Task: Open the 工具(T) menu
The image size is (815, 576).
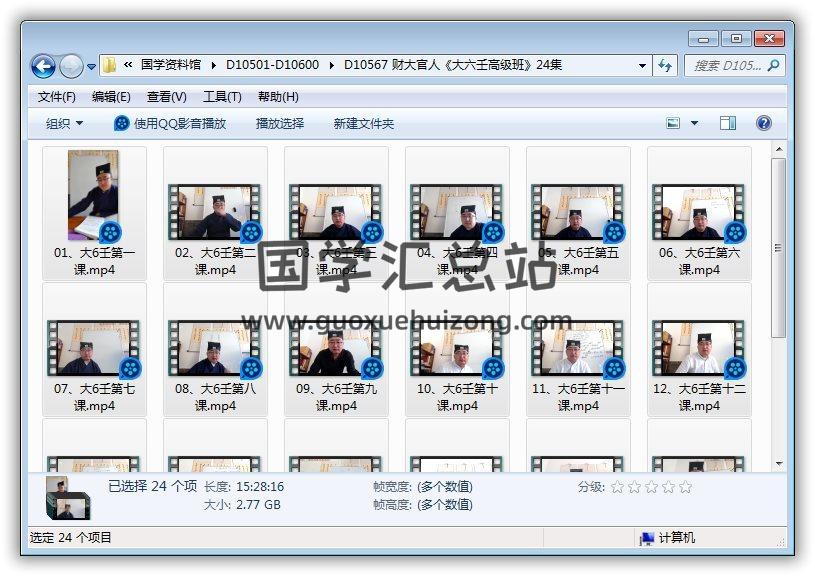Action: [222, 97]
